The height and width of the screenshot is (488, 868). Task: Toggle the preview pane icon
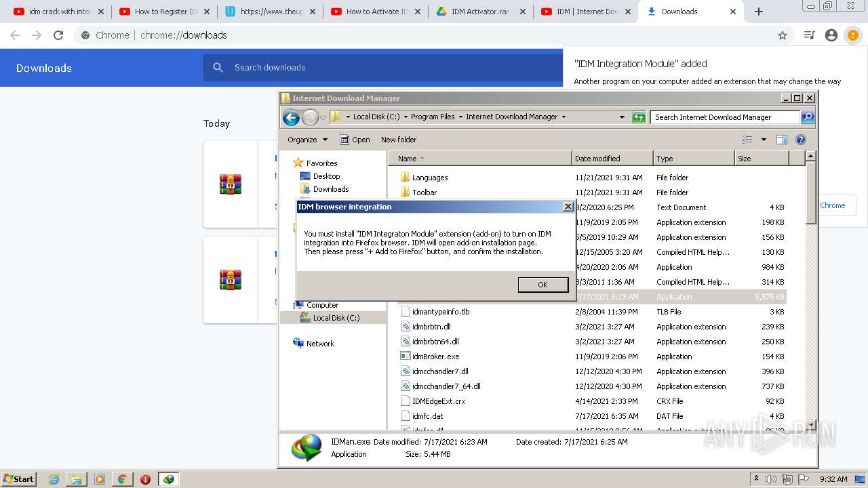[782, 140]
